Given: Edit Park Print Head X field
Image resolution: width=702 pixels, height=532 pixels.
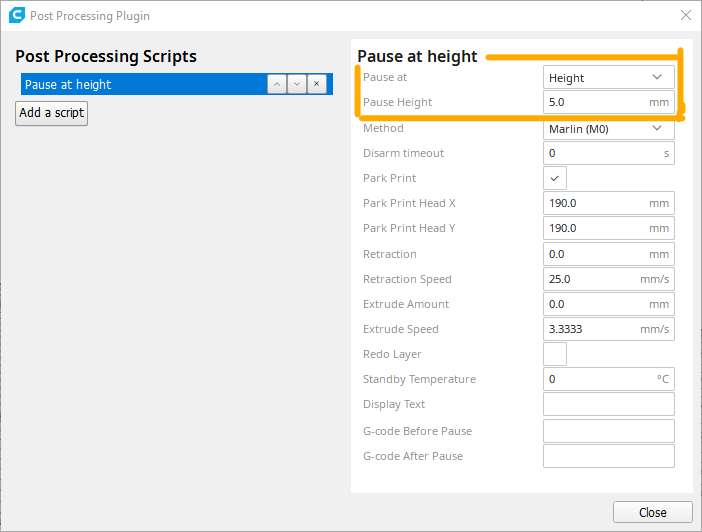Looking at the screenshot, I should coord(609,203).
